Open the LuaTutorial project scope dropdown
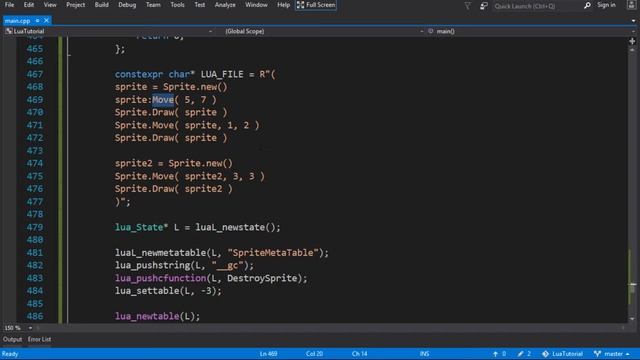 point(109,31)
